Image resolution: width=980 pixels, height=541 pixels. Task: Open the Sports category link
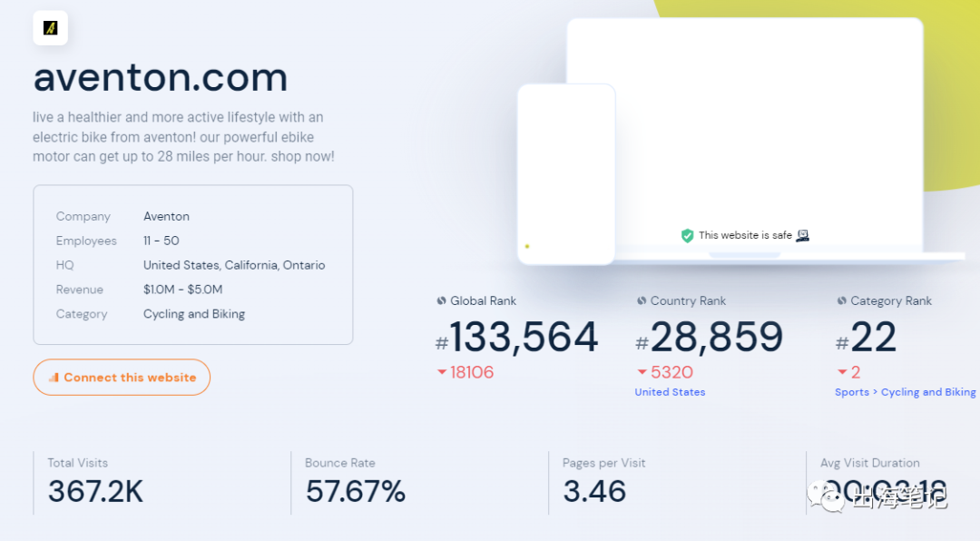pyautogui.click(x=852, y=392)
